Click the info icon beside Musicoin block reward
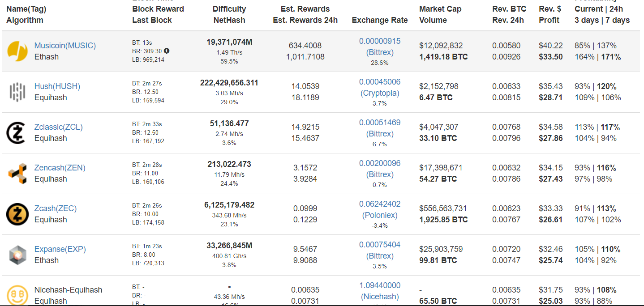The image size is (644, 306). 167,51
